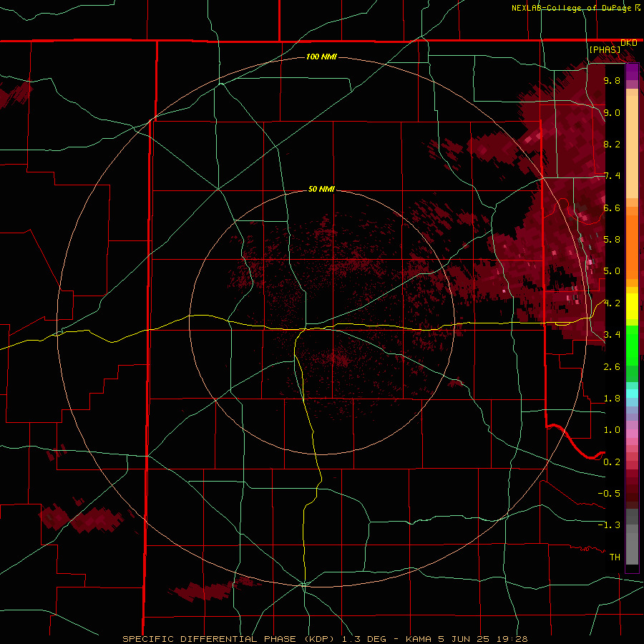Click the -0.5 legend value
The image size is (644, 644).
(x=609, y=493)
